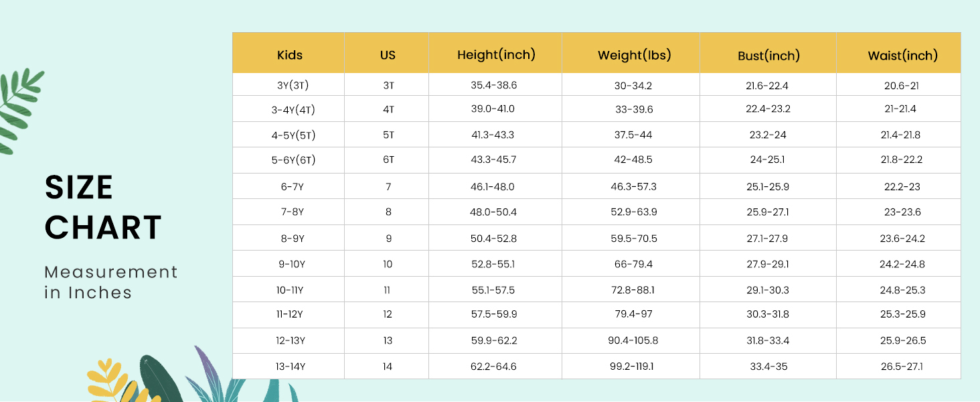Image resolution: width=980 pixels, height=402 pixels.
Task: Click the SIZE CHART title text
Action: point(103,207)
